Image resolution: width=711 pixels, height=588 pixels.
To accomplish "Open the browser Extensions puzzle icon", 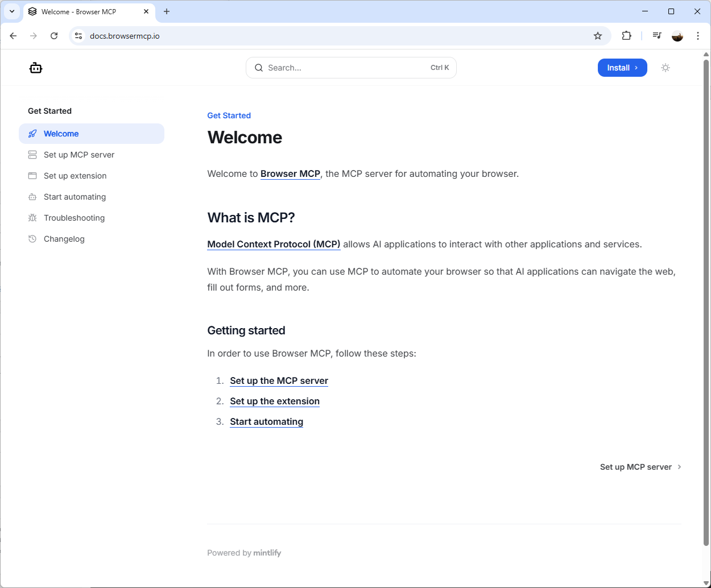I will coord(626,36).
